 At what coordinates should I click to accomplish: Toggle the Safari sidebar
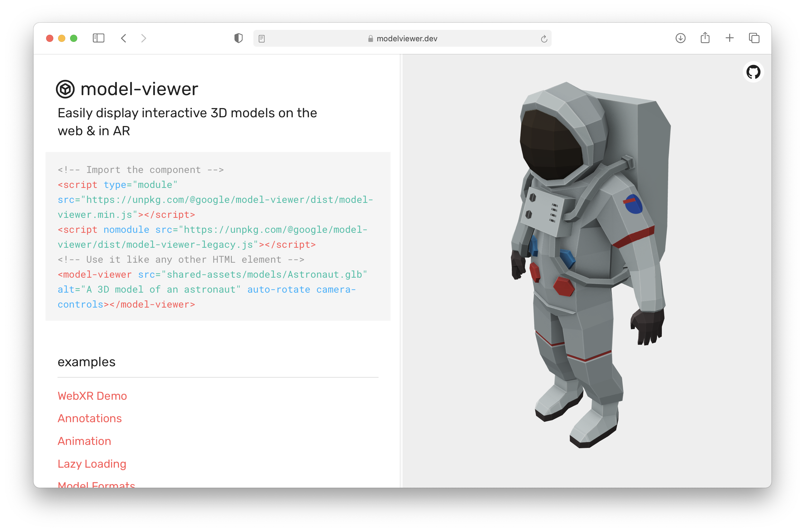click(99, 38)
